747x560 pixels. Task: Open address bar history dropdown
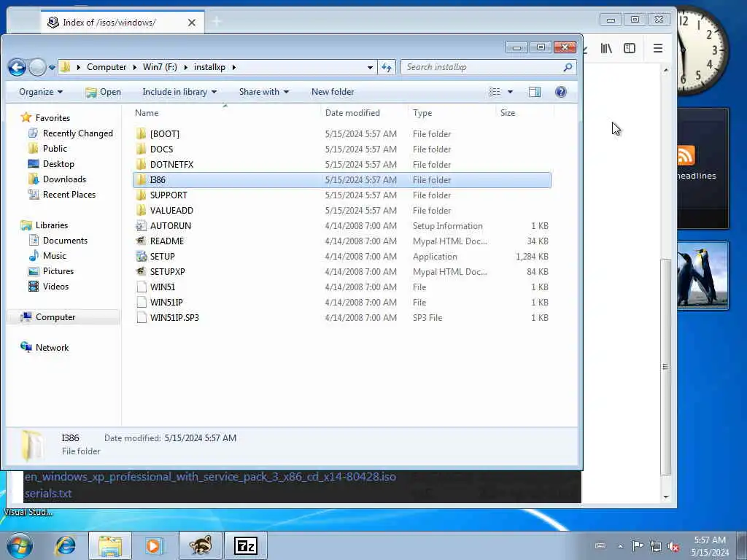click(x=370, y=68)
